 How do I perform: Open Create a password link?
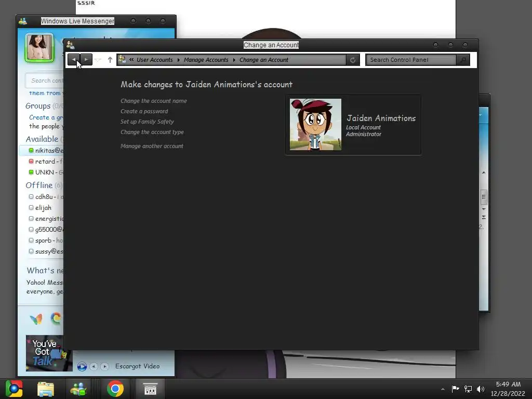[144, 111]
